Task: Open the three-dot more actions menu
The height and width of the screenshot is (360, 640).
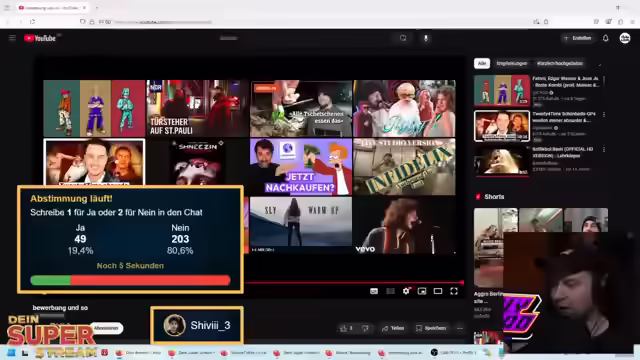Action: (460, 328)
